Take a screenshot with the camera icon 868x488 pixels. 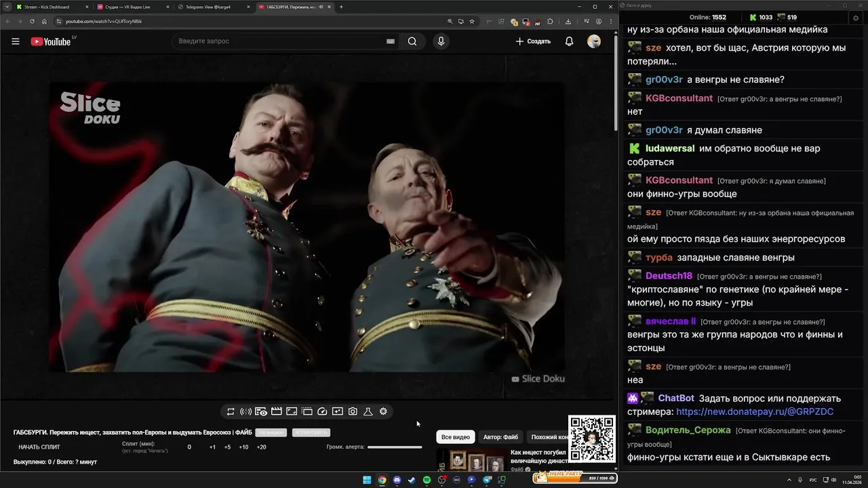353,411
